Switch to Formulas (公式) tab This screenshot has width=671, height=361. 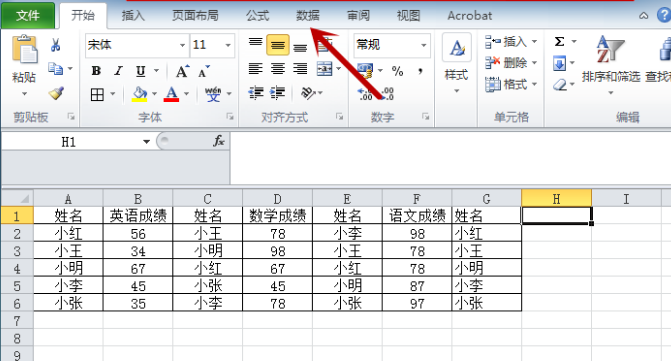[x=257, y=16]
